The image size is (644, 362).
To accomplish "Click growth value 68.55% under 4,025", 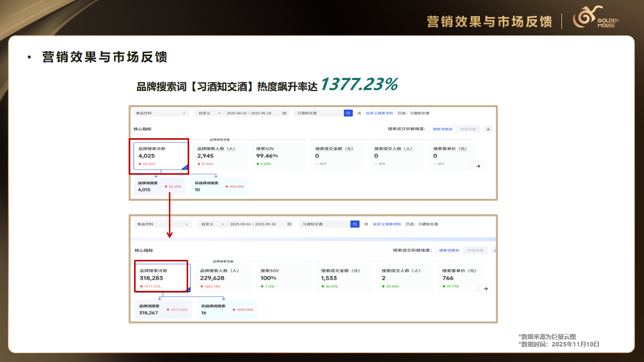I will pyautogui.click(x=149, y=164).
